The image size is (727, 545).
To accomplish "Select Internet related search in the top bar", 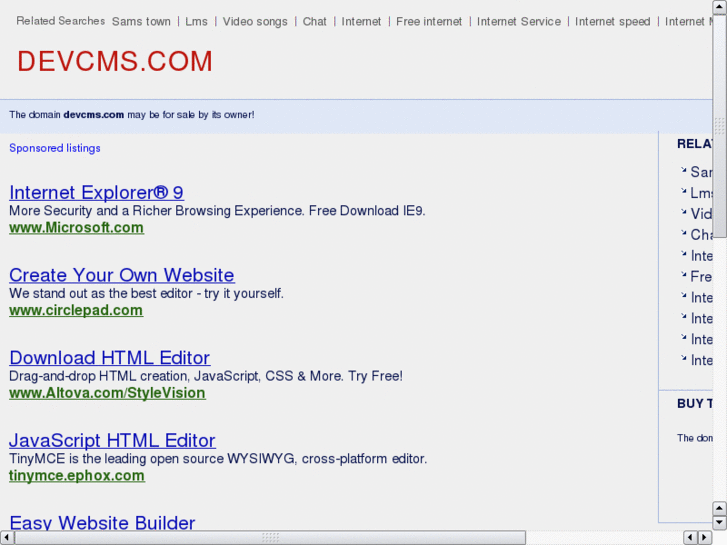I will pos(361,21).
